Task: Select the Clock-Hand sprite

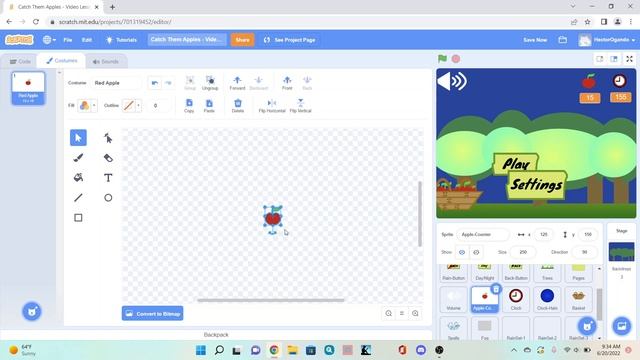Action: (547, 299)
